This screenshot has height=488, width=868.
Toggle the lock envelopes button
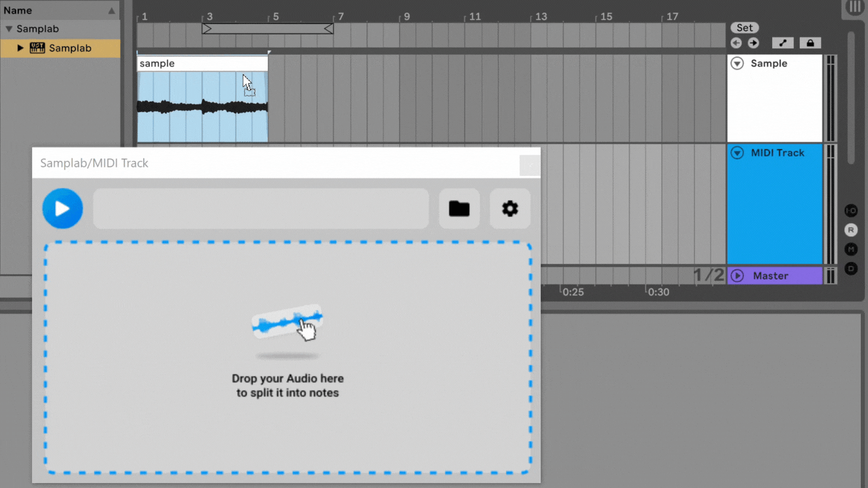point(810,43)
